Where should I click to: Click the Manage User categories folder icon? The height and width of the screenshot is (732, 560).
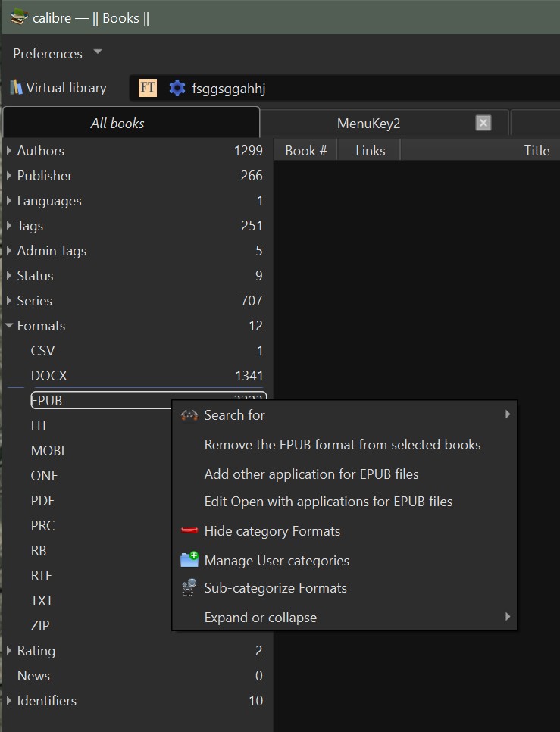click(189, 561)
